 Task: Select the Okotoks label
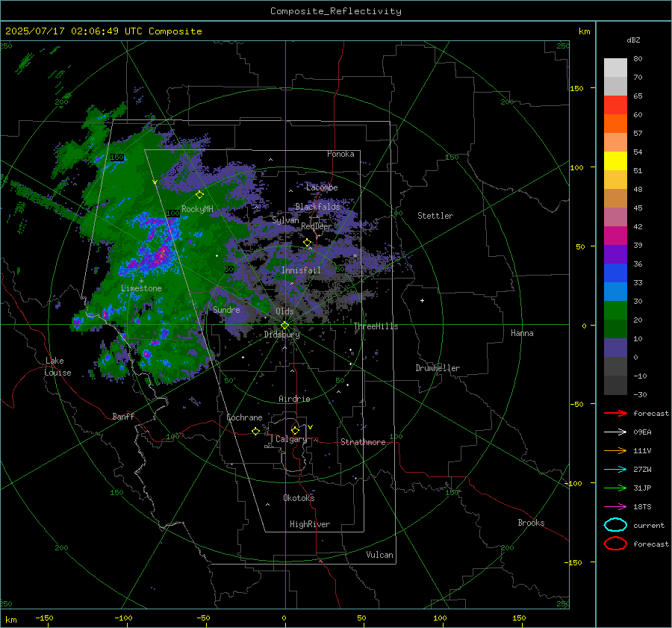click(299, 497)
